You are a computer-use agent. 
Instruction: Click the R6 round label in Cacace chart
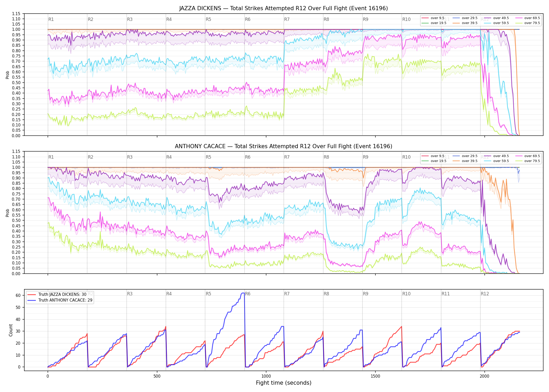point(248,157)
